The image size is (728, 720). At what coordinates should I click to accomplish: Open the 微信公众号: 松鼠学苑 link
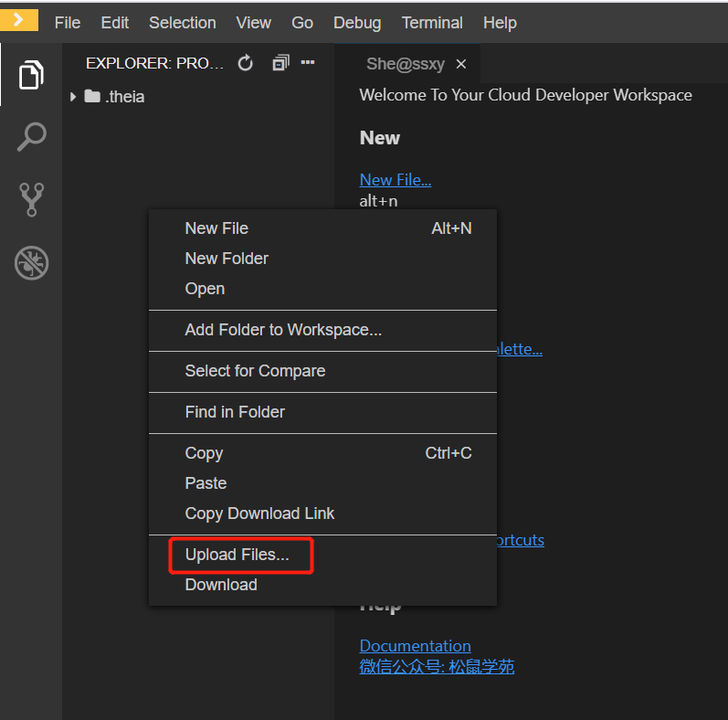437,667
